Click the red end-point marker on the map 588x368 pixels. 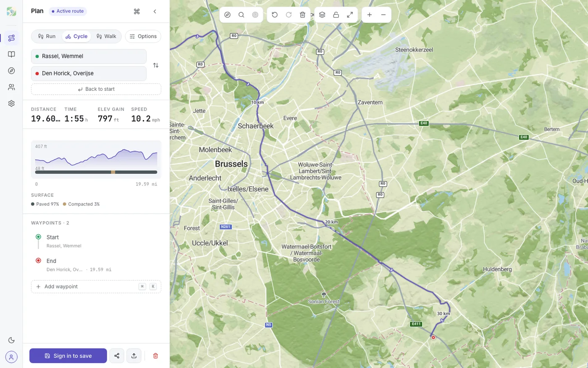coord(433,337)
